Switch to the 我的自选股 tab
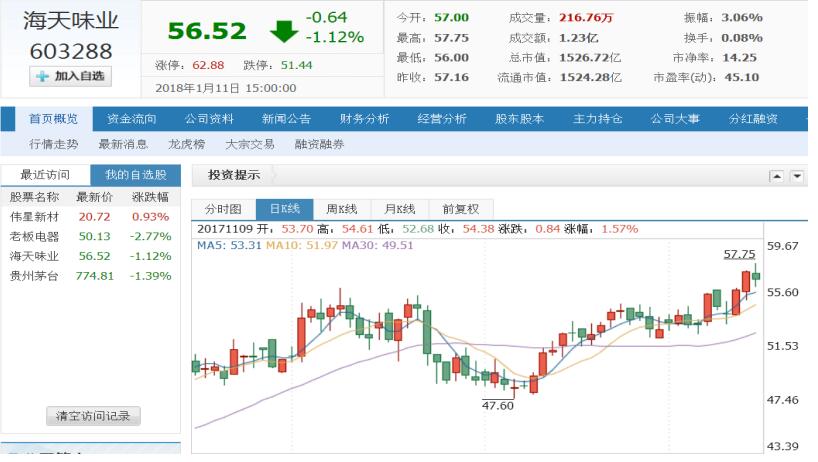 [136, 175]
